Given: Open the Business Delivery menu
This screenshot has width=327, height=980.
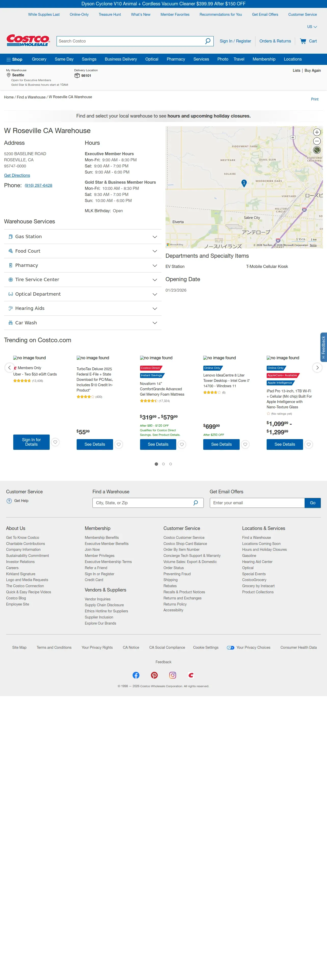Looking at the screenshot, I should point(121,59).
